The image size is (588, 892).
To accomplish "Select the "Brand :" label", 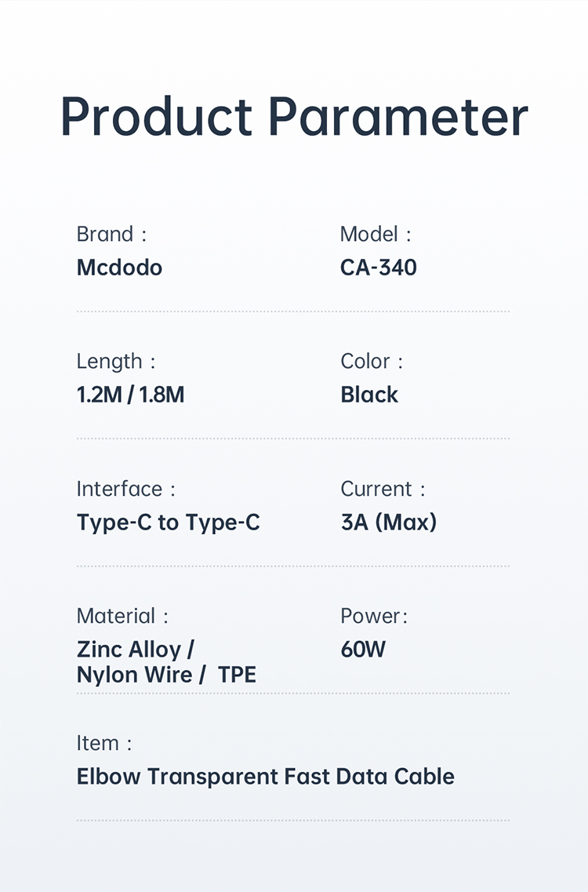I will point(111,234).
